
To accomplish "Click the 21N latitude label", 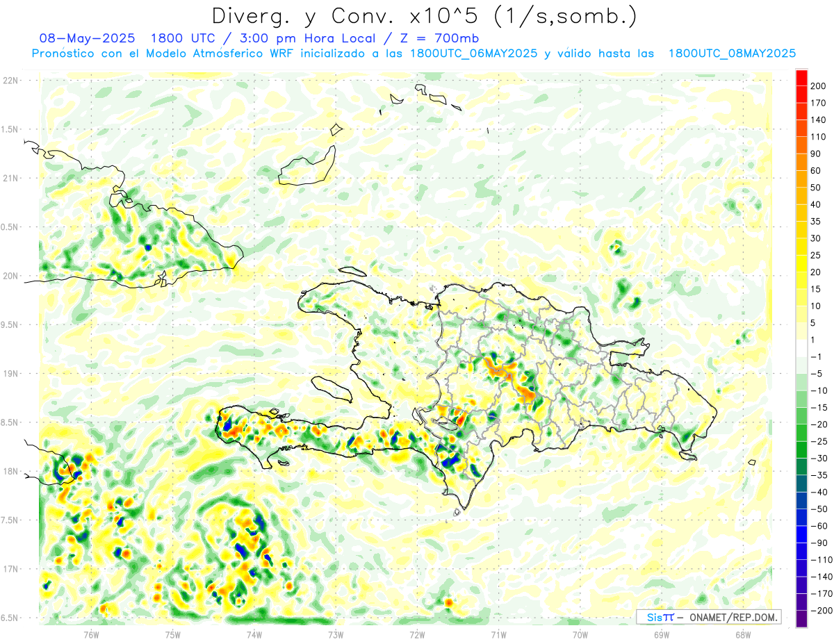I will (x=10, y=179).
